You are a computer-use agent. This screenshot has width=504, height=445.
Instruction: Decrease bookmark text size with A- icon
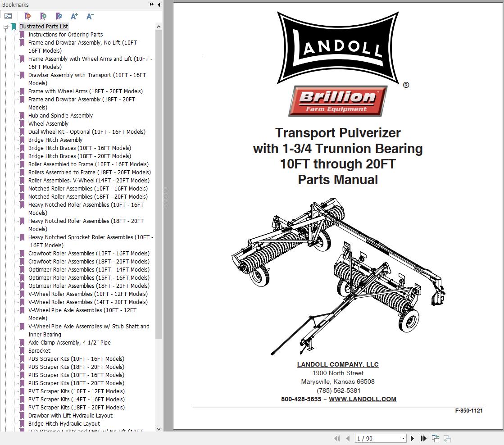click(90, 16)
